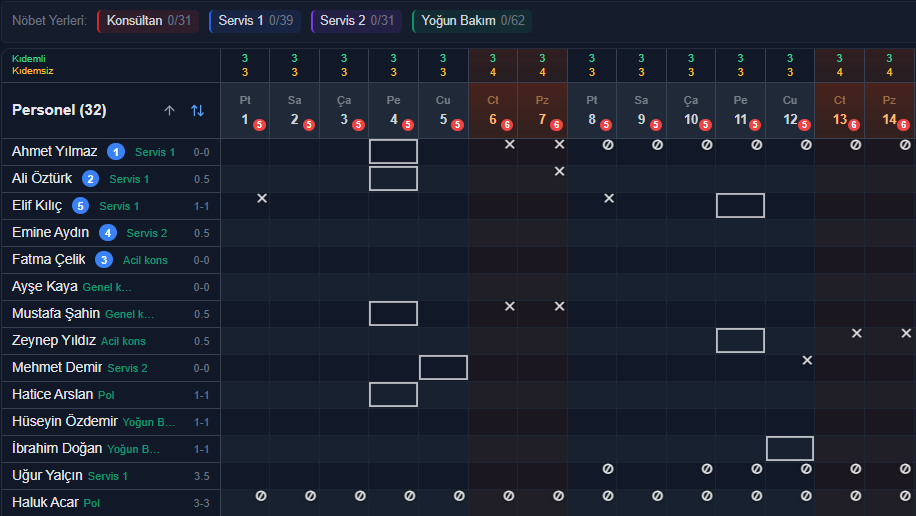The image size is (916, 516).
Task: Remove Mustafa Şahin's X mark on day 6
Action: (510, 306)
